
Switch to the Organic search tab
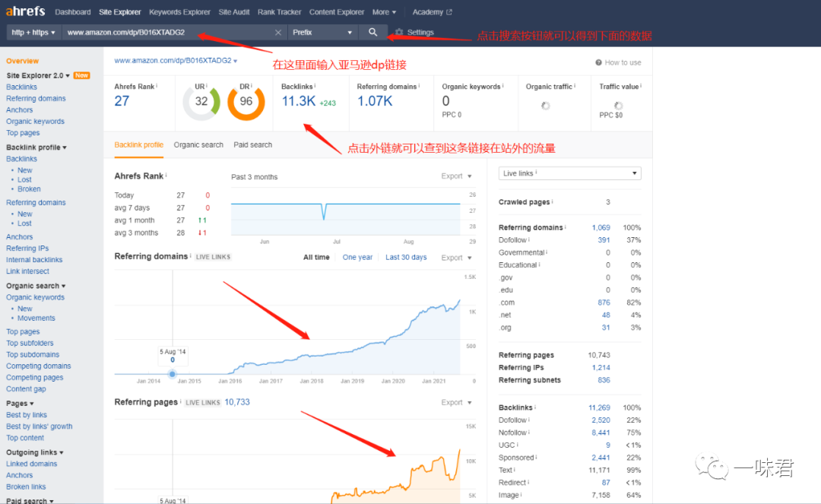(198, 145)
